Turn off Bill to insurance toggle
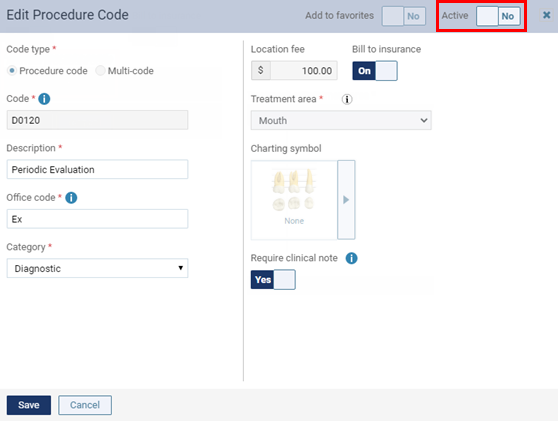This screenshot has width=558, height=421. point(375,71)
